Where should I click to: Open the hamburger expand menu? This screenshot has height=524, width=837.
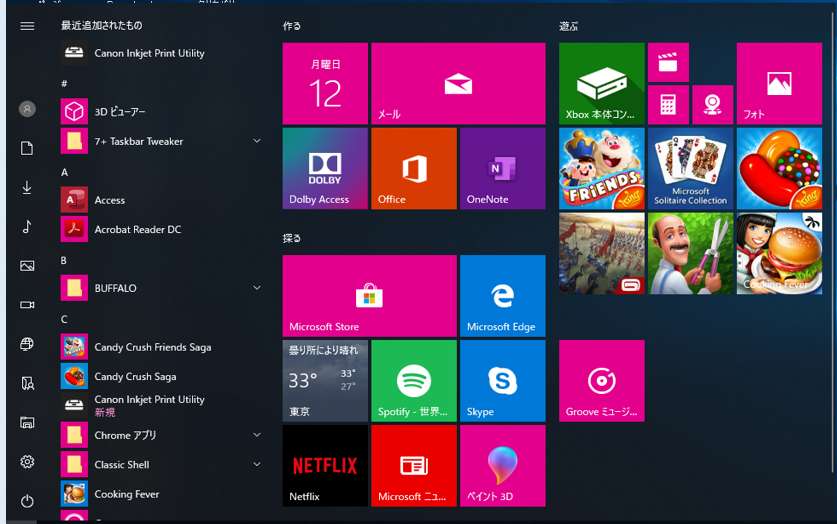[27, 26]
